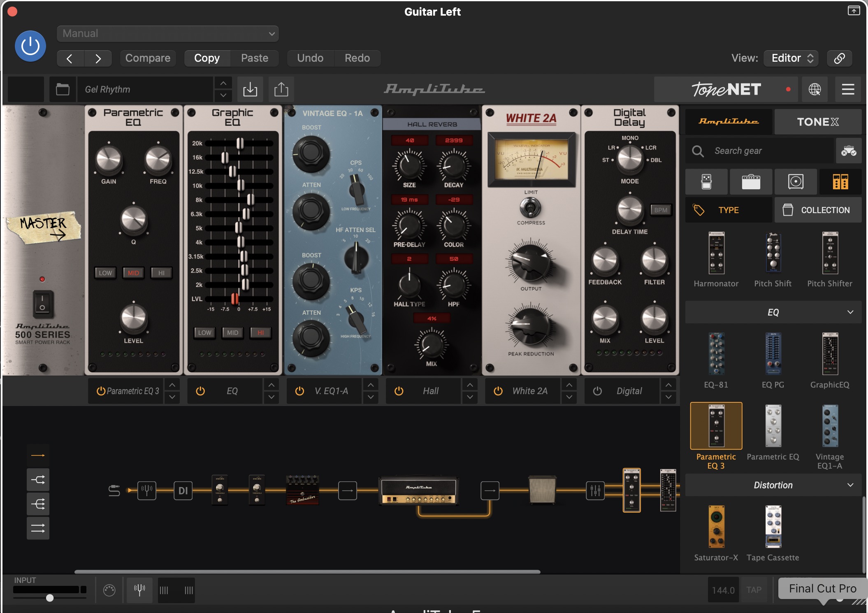Viewport: 868px width, 613px height.
Task: Select MID band on Parametric EQ
Action: click(x=133, y=273)
